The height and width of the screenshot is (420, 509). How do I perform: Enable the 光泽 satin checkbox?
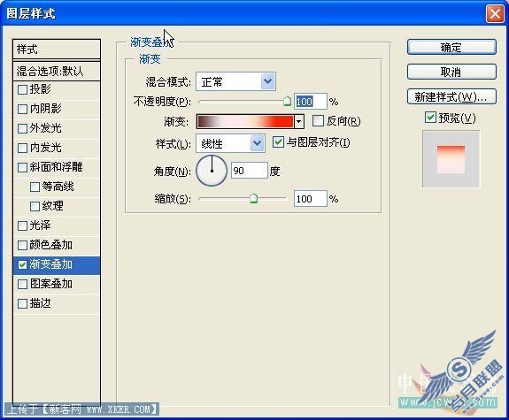[x=22, y=225]
